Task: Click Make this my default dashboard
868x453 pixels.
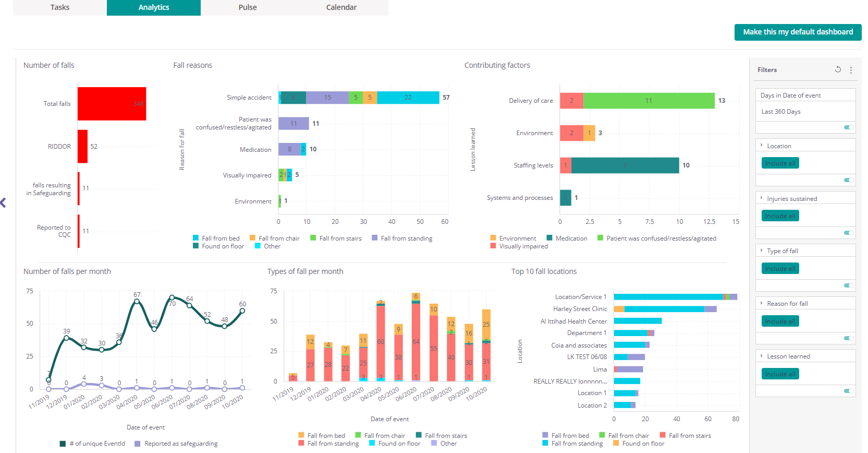Action: click(x=798, y=32)
